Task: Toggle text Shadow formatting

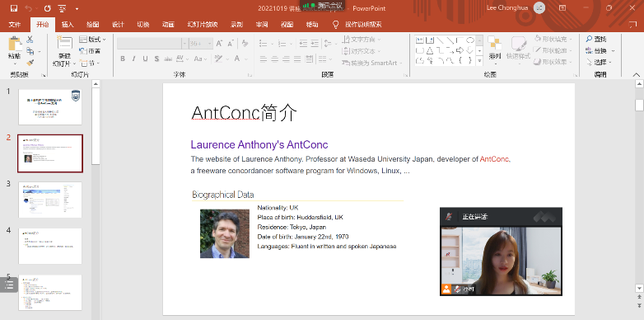Action: (156, 59)
